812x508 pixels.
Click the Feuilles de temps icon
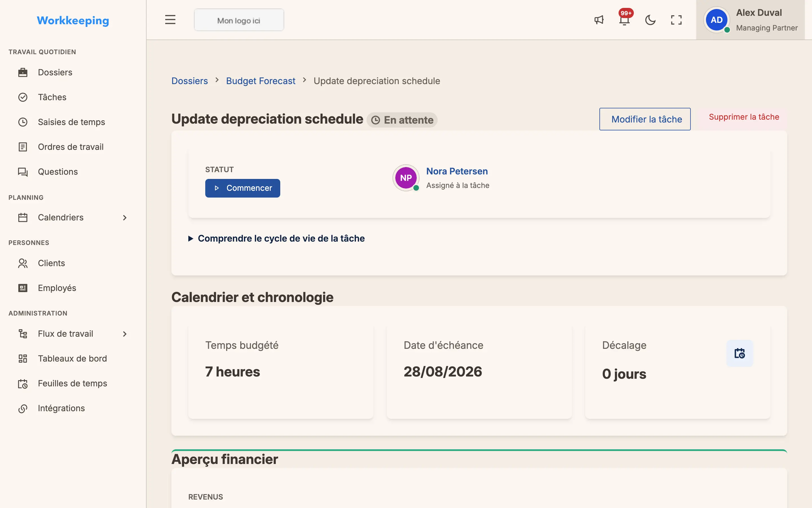tap(23, 383)
